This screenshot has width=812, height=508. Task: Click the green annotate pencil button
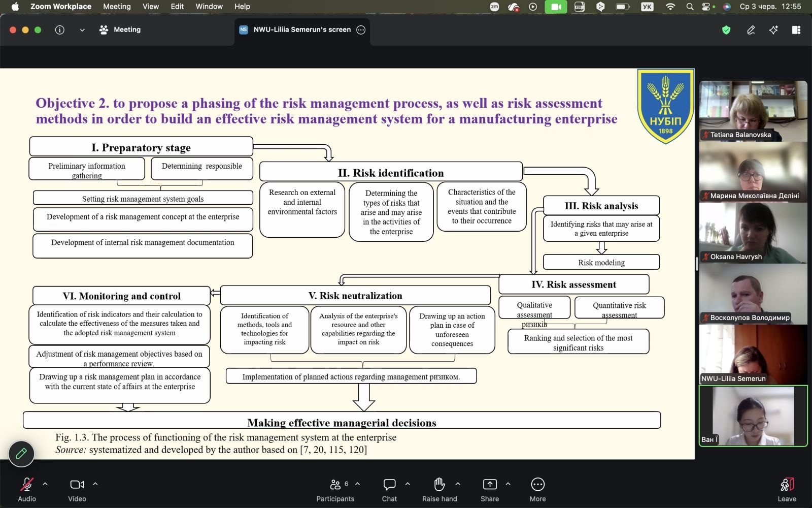tap(21, 454)
